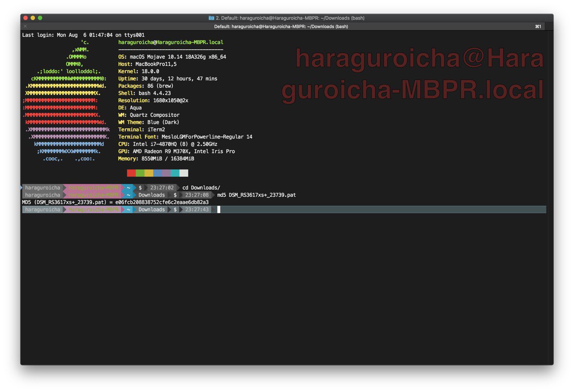Click the 'Terminal Font: MesloLGMForPowerline' line

[185, 137]
